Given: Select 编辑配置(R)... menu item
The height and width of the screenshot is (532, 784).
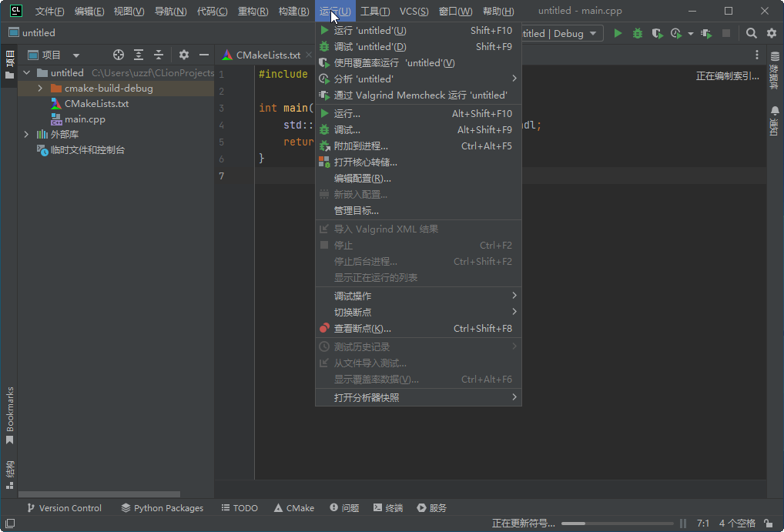Looking at the screenshot, I should 418,179.
